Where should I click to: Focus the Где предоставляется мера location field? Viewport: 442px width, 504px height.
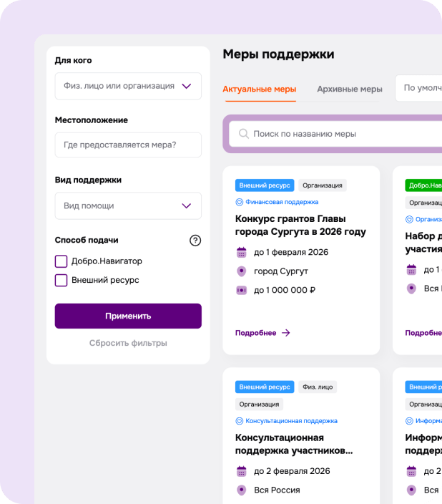tap(128, 145)
